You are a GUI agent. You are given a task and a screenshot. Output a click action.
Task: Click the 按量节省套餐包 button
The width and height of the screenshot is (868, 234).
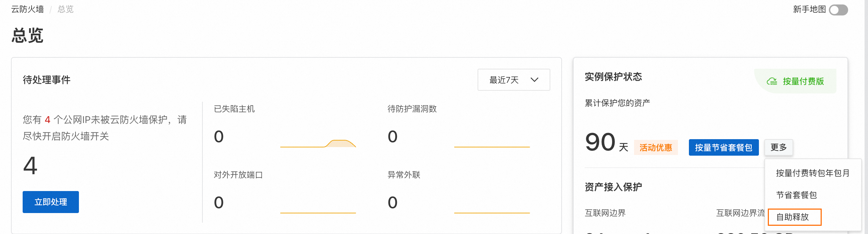click(x=724, y=147)
